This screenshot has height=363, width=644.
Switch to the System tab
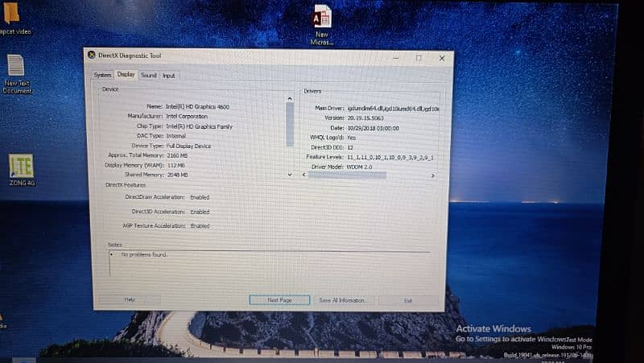pyautogui.click(x=102, y=75)
